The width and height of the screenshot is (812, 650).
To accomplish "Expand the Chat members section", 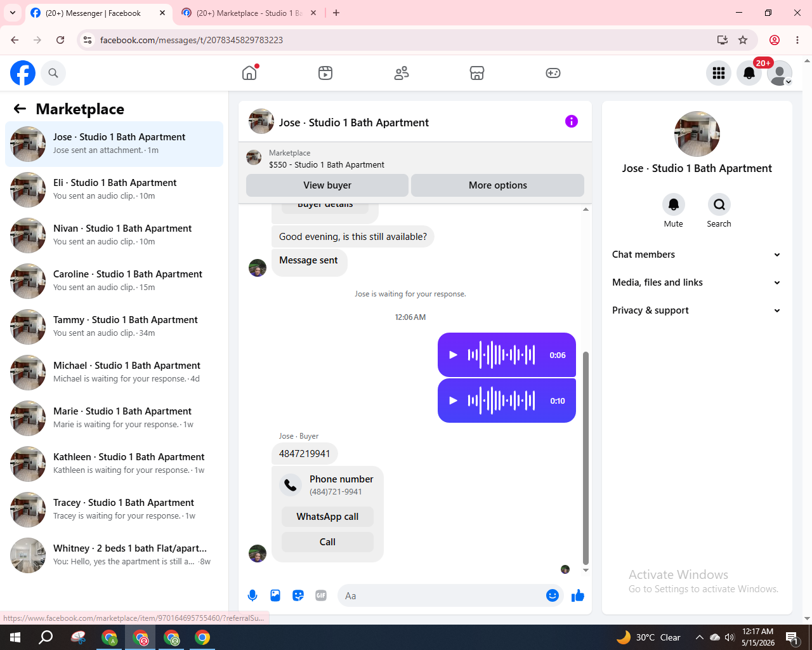I will click(697, 255).
